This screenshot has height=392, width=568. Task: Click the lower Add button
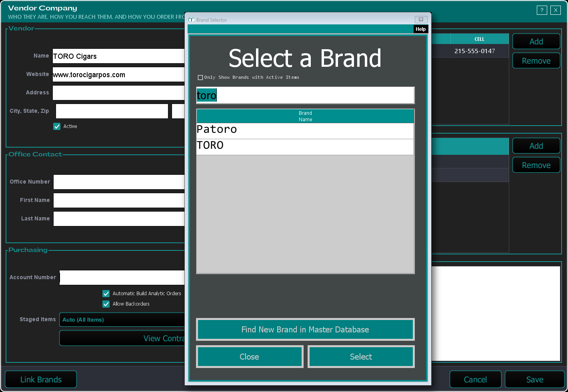coord(536,146)
